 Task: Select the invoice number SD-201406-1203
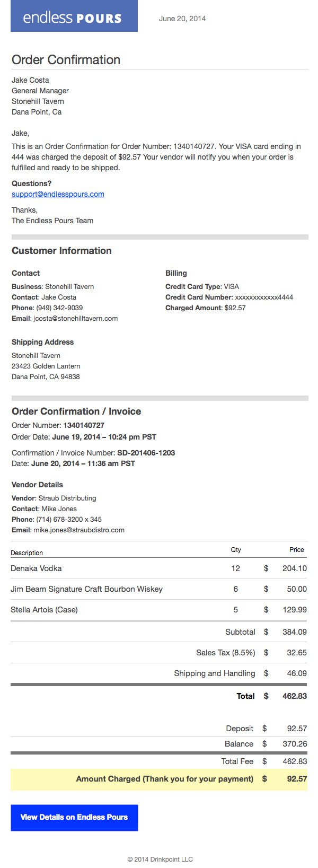point(146,453)
